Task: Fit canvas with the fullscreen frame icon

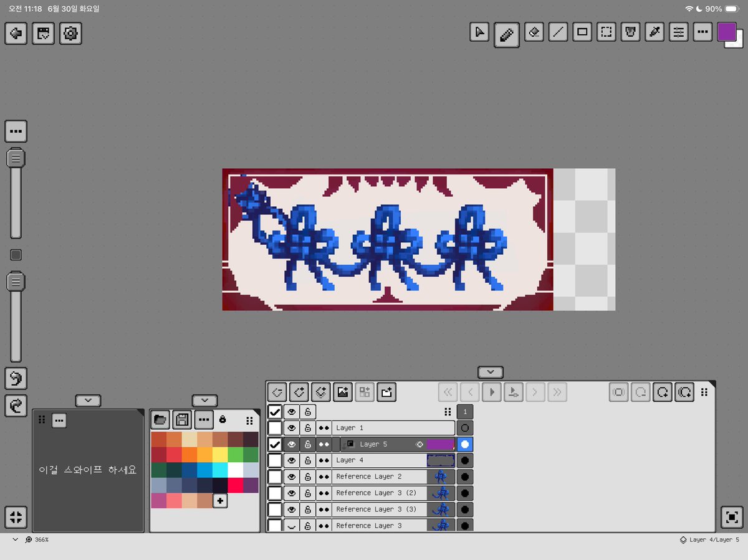Action: [732, 517]
